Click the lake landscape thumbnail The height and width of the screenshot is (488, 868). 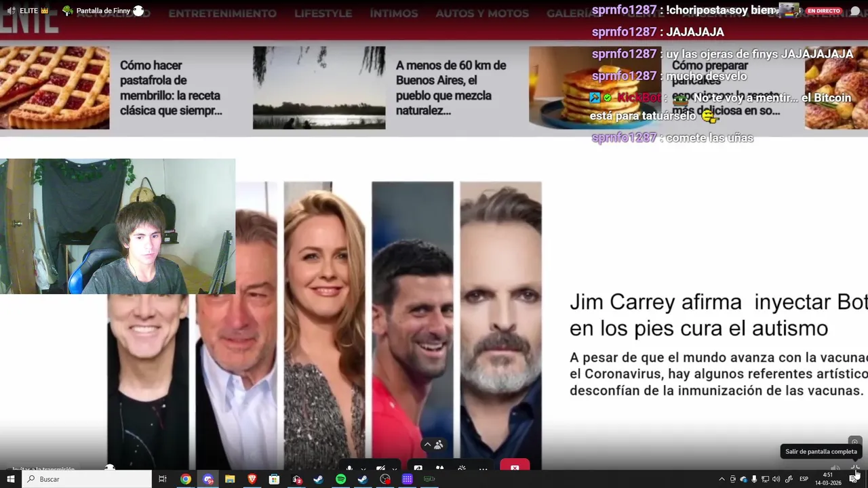click(x=319, y=87)
